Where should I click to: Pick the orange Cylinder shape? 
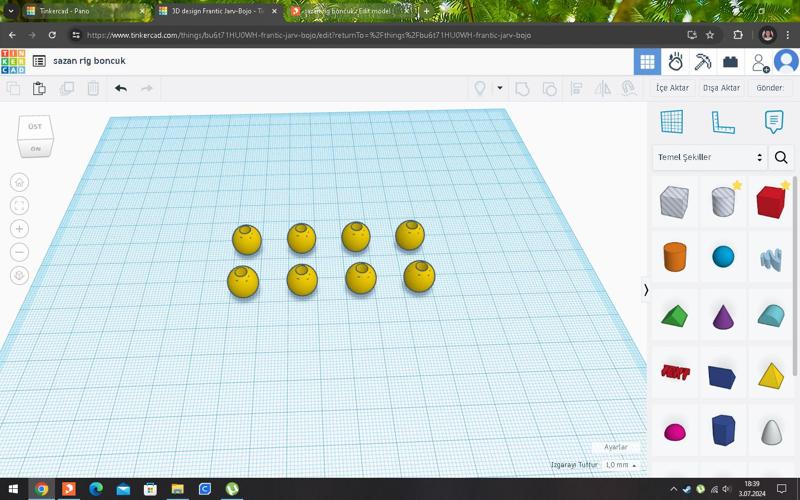[674, 257]
